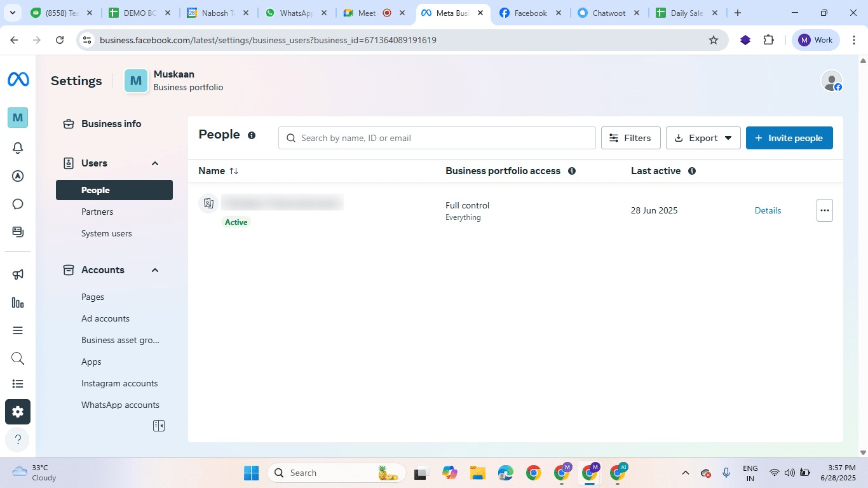Open the Content posts icon in sidebar
868x488 pixels.
(17, 231)
